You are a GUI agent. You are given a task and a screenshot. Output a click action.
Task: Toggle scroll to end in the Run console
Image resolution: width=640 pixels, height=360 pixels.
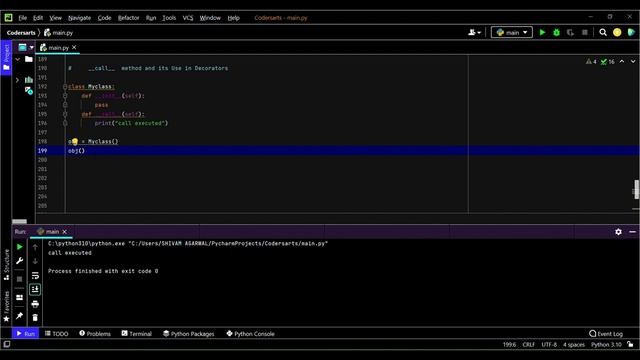coord(35,289)
